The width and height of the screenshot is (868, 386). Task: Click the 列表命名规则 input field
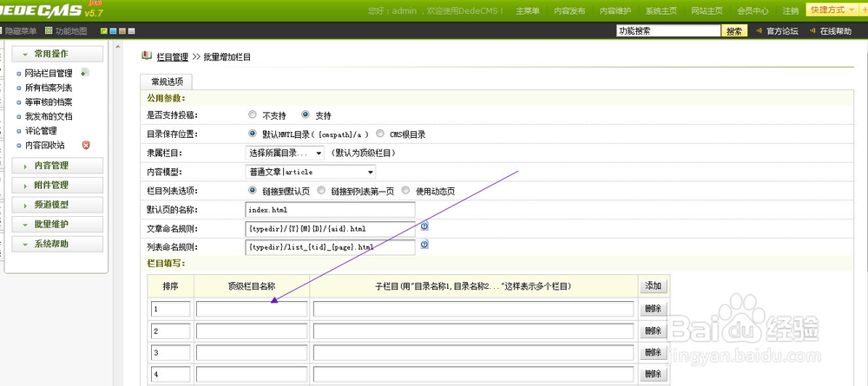click(x=330, y=246)
